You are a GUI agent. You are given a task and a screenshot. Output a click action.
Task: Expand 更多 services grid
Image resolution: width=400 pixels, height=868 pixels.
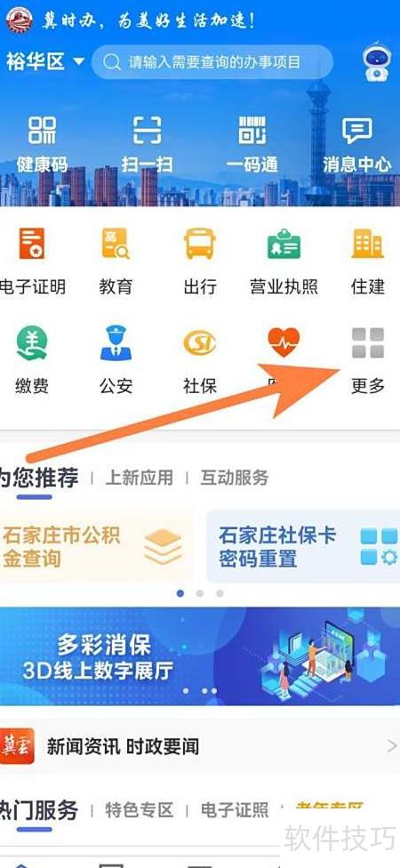pos(368,360)
